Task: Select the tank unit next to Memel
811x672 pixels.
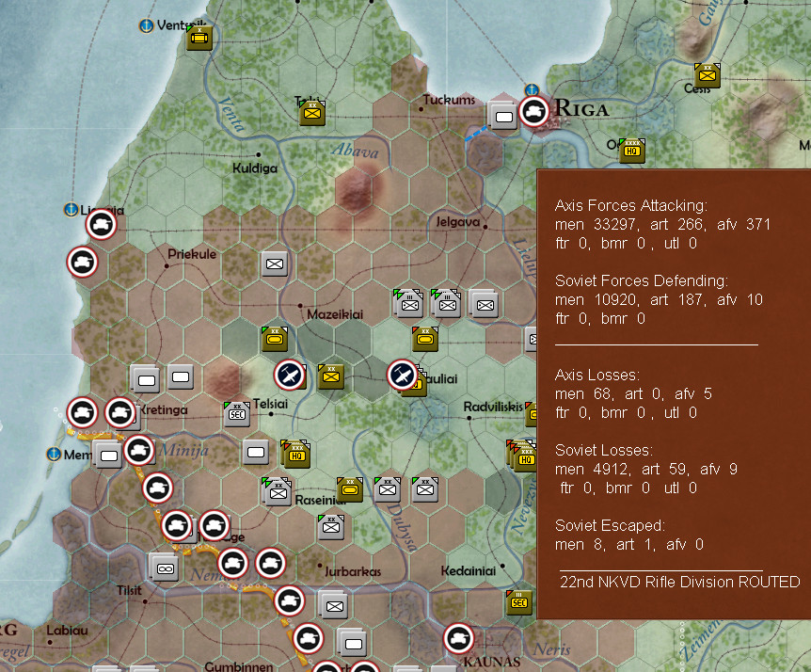Action: [x=138, y=450]
